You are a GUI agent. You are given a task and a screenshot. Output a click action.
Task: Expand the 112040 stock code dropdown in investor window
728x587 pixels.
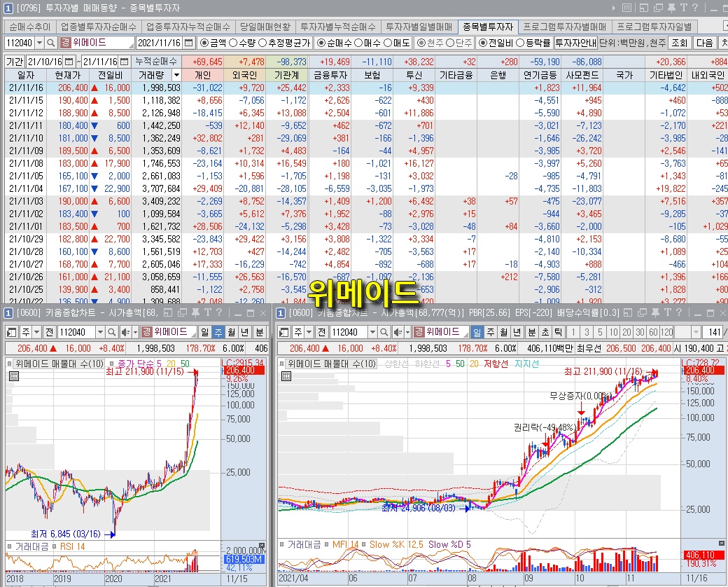39,43
